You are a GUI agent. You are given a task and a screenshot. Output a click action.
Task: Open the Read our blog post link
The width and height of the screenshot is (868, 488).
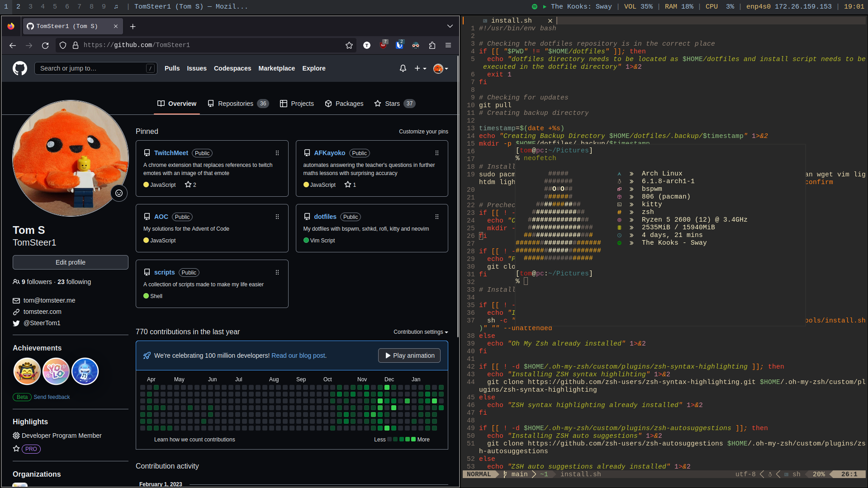[x=298, y=355]
